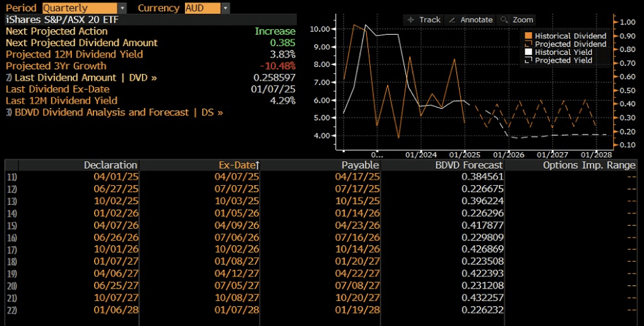Click declaration date 06/27/25
Viewport: 644px width, 326px height.
pos(116,189)
